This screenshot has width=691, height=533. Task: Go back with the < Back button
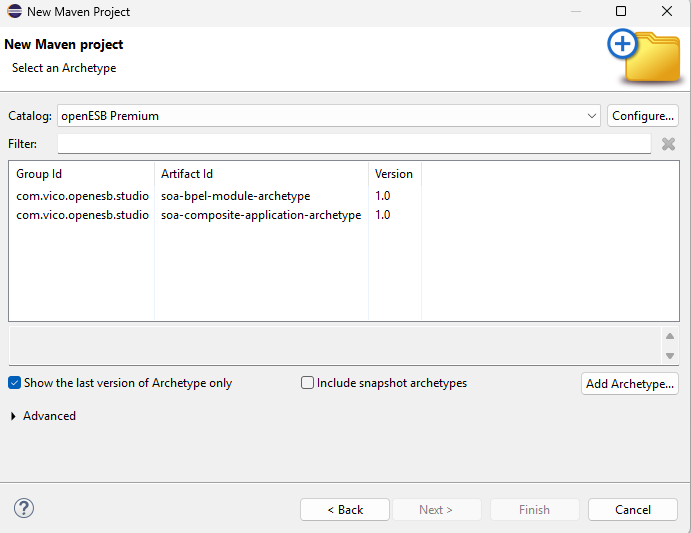[x=345, y=510]
